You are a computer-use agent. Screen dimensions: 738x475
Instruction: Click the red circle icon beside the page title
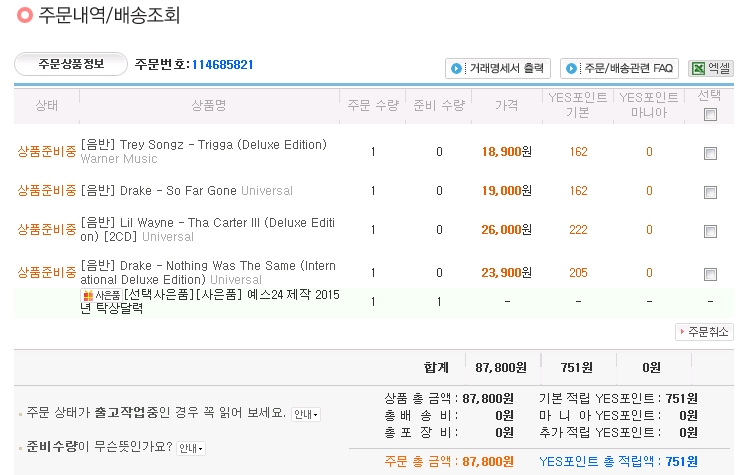[x=12, y=17]
